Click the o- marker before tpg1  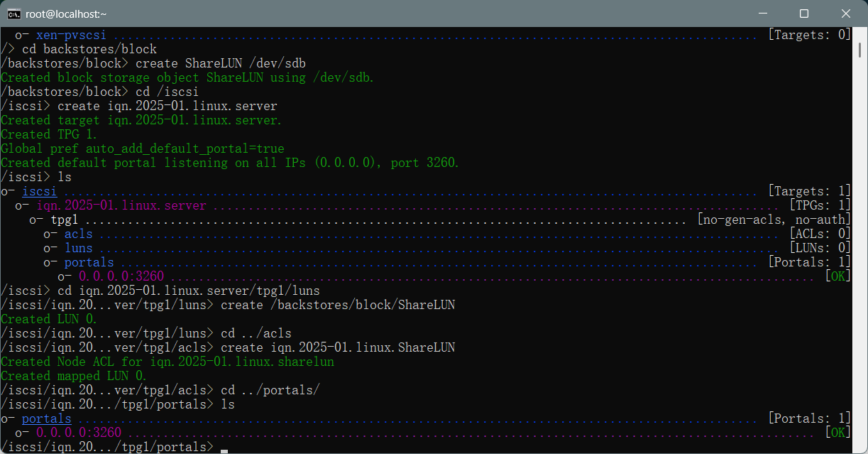pos(36,220)
